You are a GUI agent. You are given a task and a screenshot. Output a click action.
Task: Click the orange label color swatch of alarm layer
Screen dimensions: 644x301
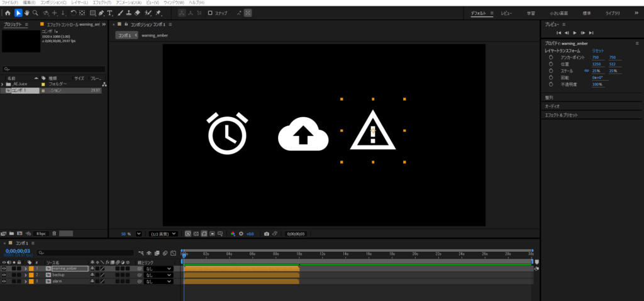pos(30,281)
